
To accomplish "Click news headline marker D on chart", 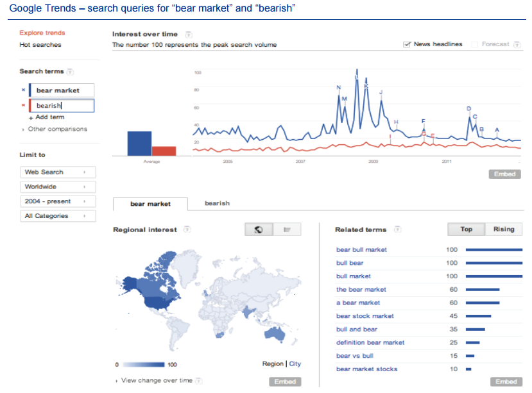I will pos(469,108).
